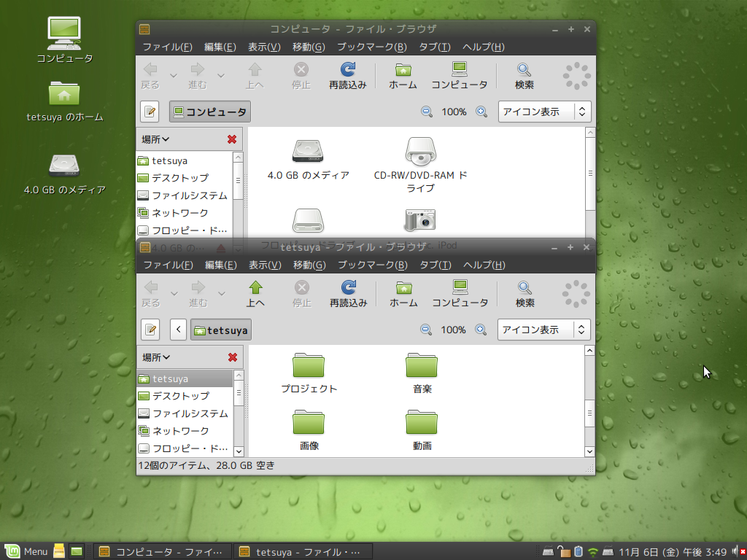Expand the 場所 sidebar selector in the コンピュータ window
The width and height of the screenshot is (747, 560).
click(x=155, y=139)
